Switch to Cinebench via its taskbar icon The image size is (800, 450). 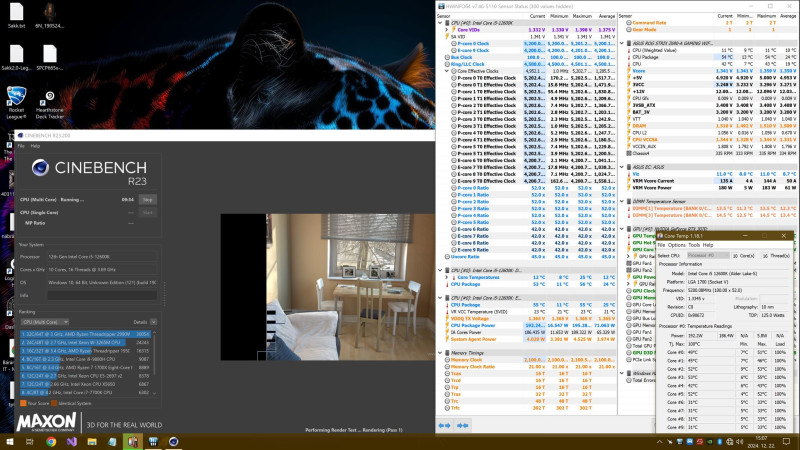click(x=173, y=441)
